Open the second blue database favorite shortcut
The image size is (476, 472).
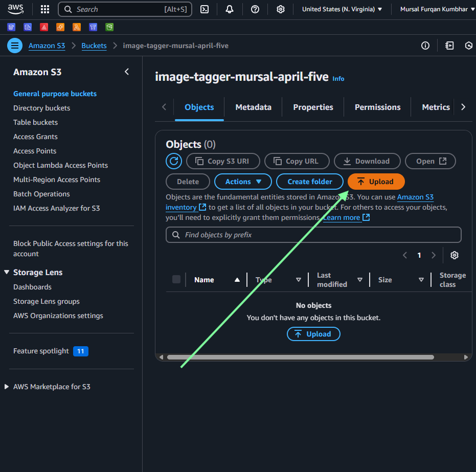pos(28,27)
